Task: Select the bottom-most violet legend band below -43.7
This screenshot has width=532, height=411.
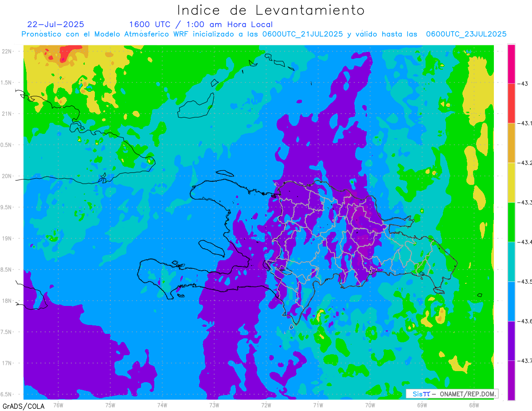Action: [x=511, y=380]
